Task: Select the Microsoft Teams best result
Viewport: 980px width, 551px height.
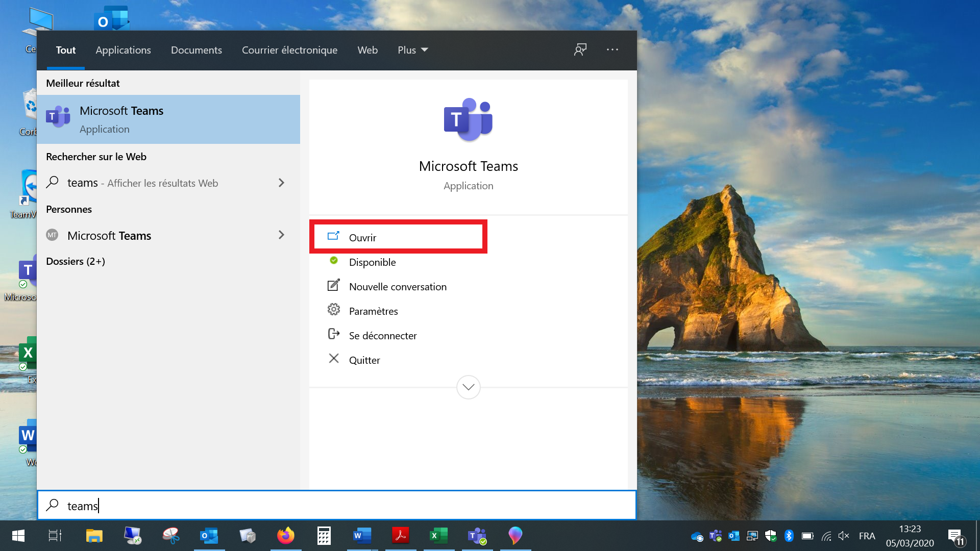Action: (x=168, y=119)
